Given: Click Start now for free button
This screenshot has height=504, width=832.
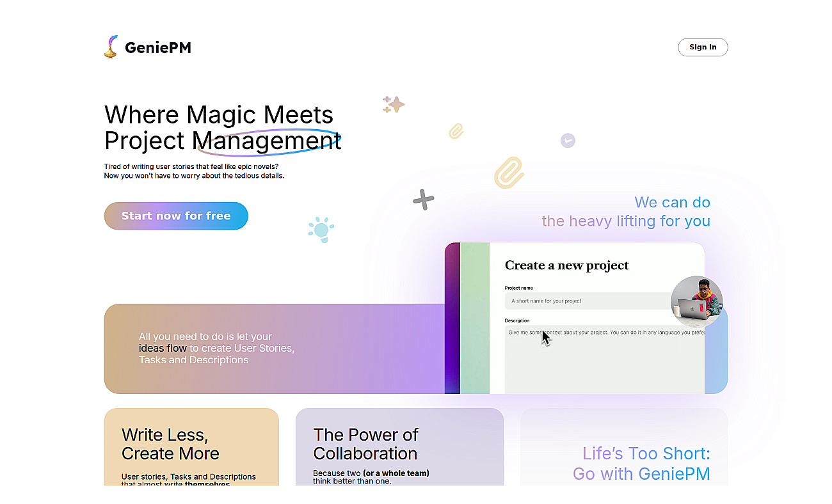Looking at the screenshot, I should point(176,216).
